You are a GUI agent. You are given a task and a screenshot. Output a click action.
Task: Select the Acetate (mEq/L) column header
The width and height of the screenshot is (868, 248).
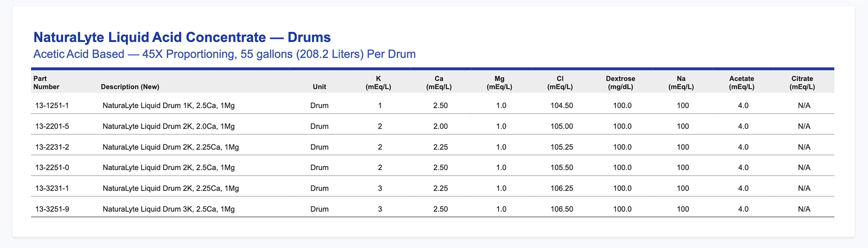[x=741, y=82]
